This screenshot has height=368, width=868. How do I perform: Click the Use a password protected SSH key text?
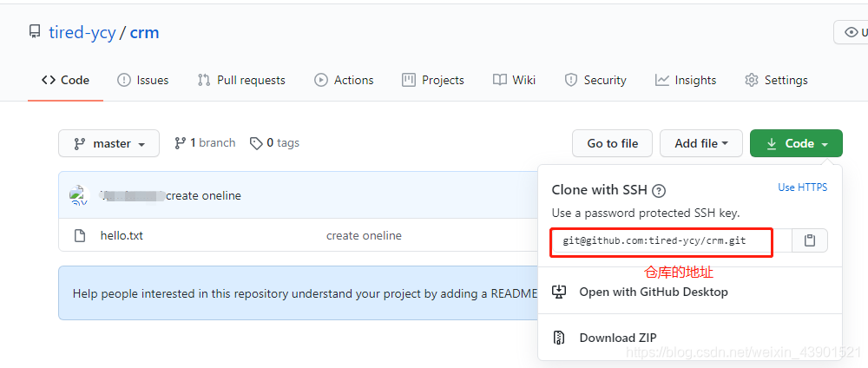[646, 213]
